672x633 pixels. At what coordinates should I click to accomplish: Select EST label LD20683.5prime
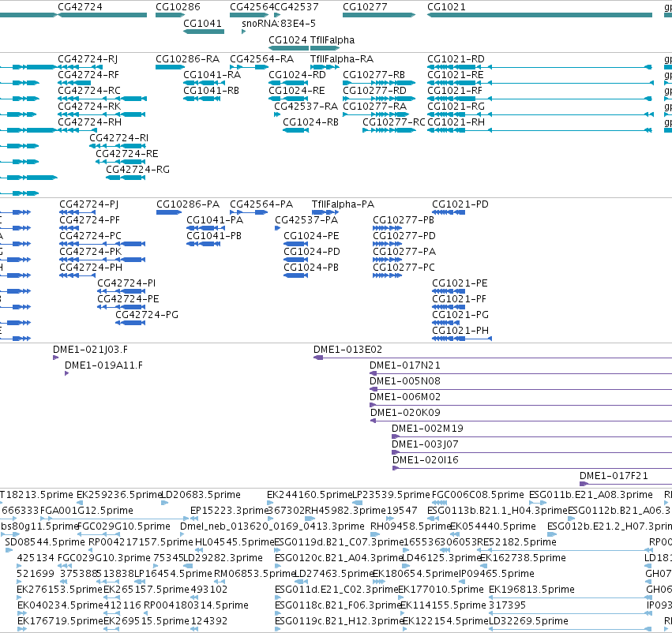coord(201,495)
